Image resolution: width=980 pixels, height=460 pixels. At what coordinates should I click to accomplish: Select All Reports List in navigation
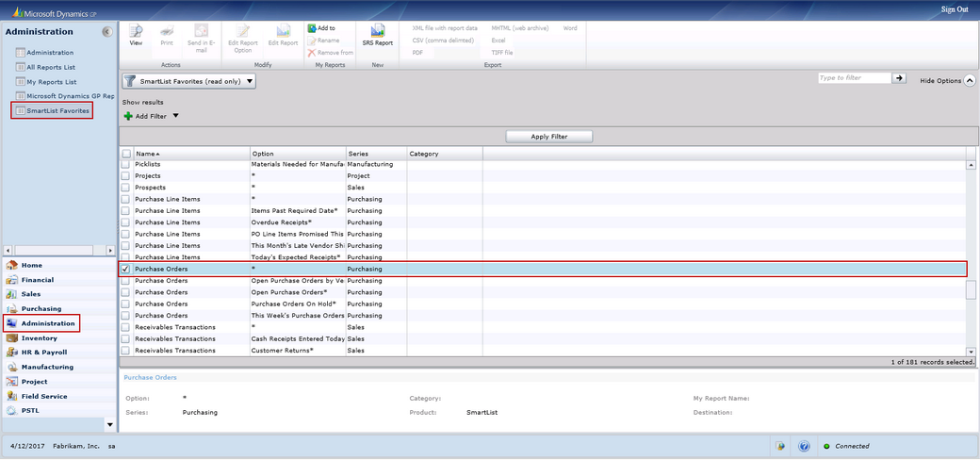[51, 67]
